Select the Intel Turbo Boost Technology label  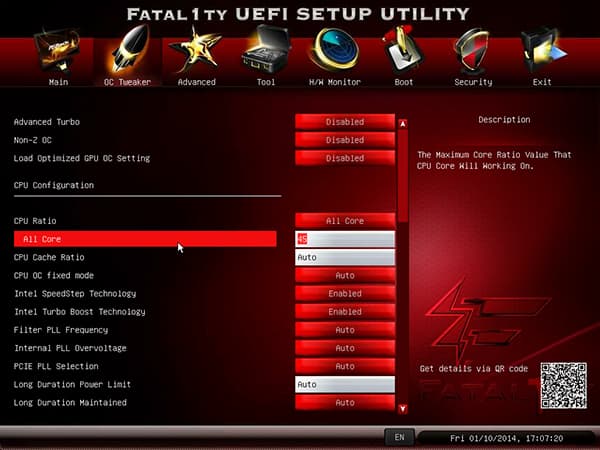tap(80, 312)
